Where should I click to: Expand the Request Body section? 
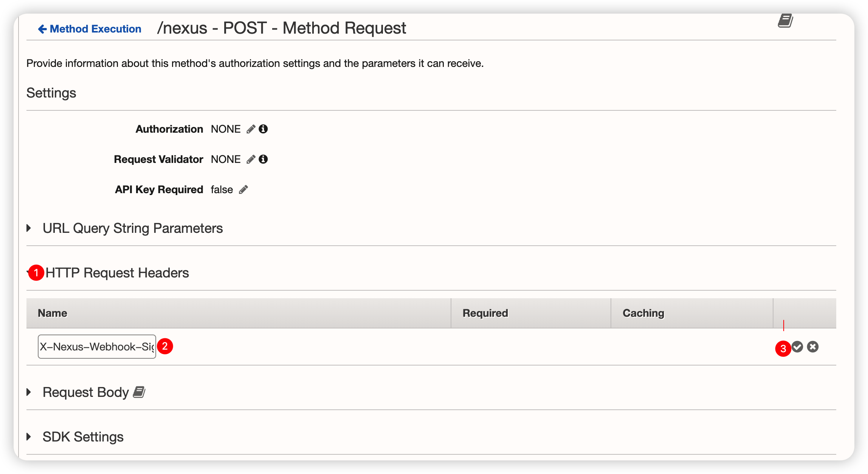29,392
